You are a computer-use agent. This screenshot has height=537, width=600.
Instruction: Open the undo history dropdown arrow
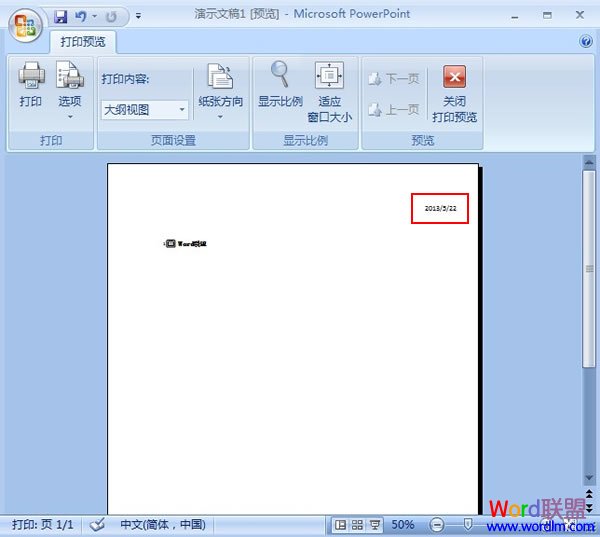tap(95, 17)
